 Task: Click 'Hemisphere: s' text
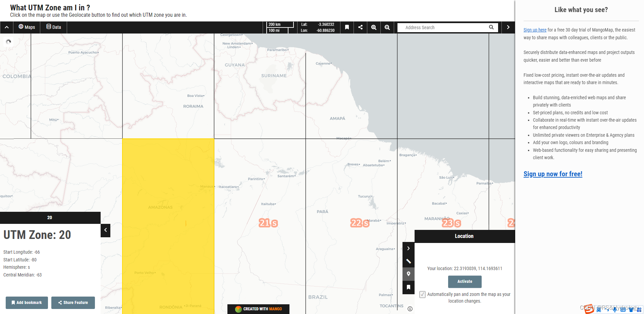[17, 267]
